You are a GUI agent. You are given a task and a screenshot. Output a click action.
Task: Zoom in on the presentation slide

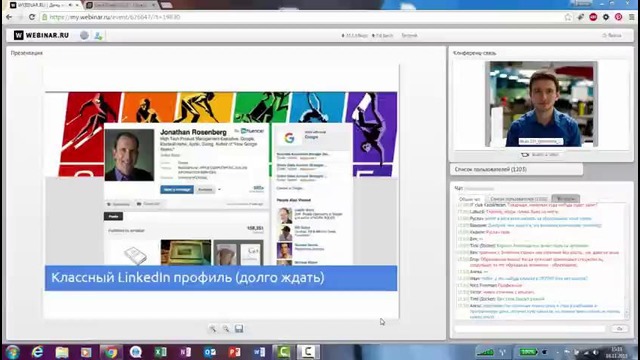point(213,329)
